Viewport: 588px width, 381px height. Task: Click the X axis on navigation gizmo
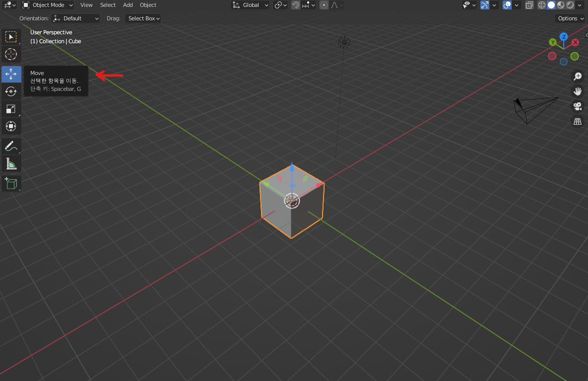pyautogui.click(x=575, y=42)
